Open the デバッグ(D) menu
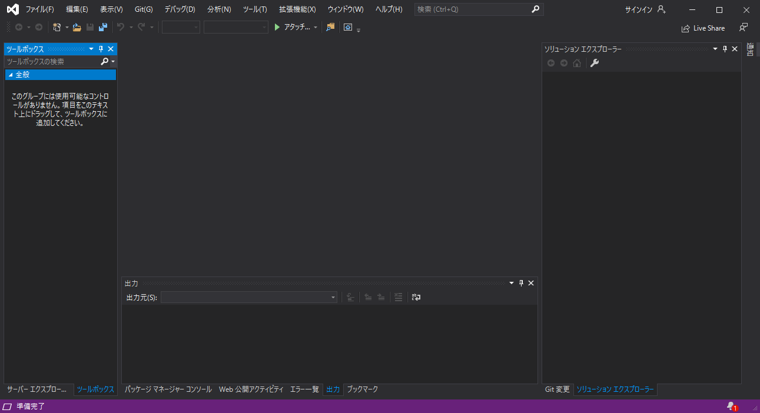 pos(179,9)
